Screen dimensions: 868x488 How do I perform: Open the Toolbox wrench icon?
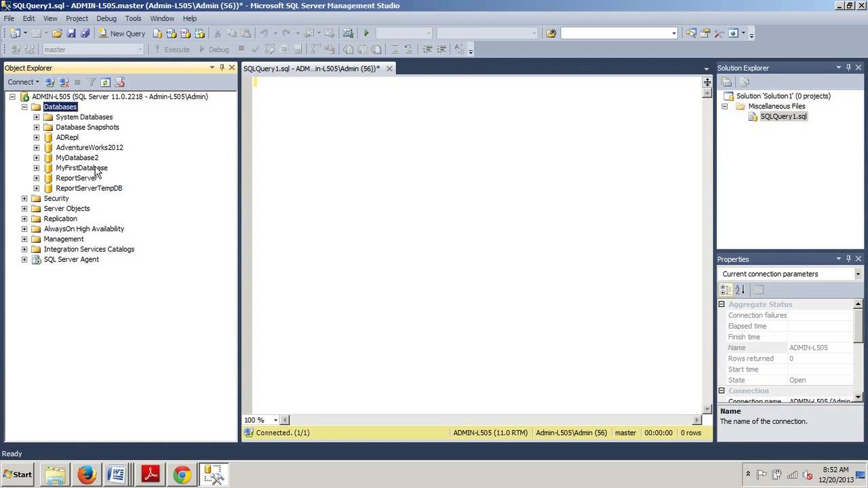[x=719, y=33]
